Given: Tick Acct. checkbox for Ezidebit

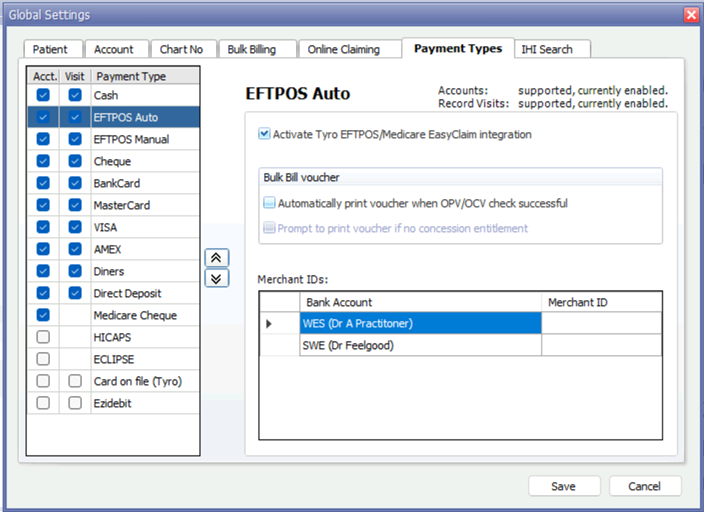Looking at the screenshot, I should pyautogui.click(x=43, y=403).
